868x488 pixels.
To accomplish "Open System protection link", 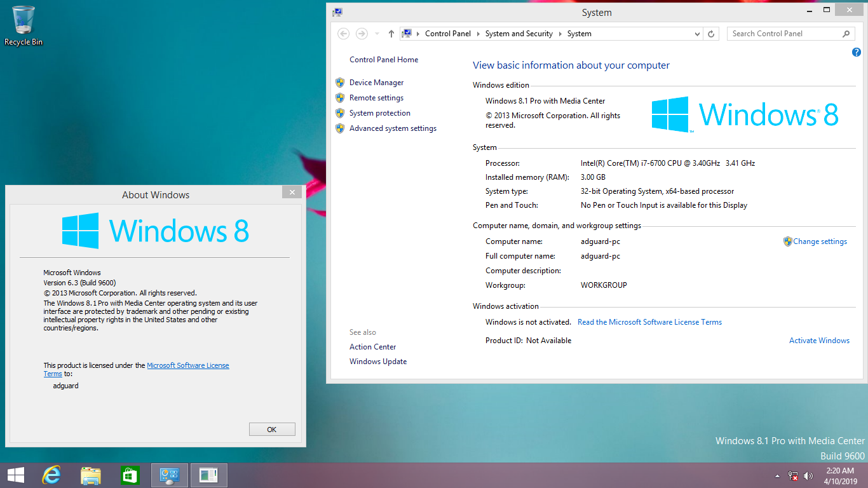I will point(379,113).
